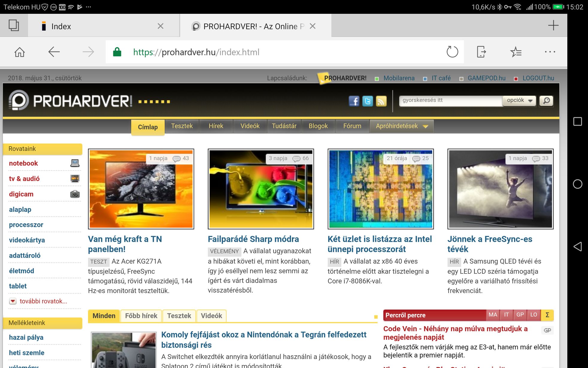
Task: Filter Percről percre by LO
Action: [534, 315]
